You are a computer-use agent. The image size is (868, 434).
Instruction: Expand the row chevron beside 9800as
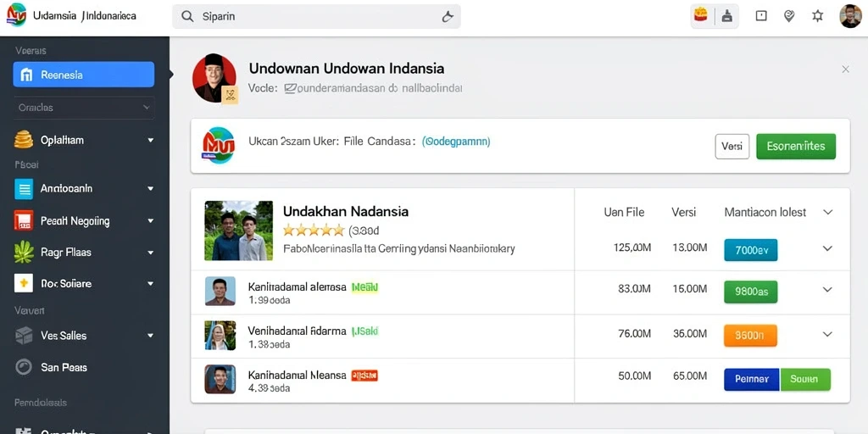coord(827,290)
